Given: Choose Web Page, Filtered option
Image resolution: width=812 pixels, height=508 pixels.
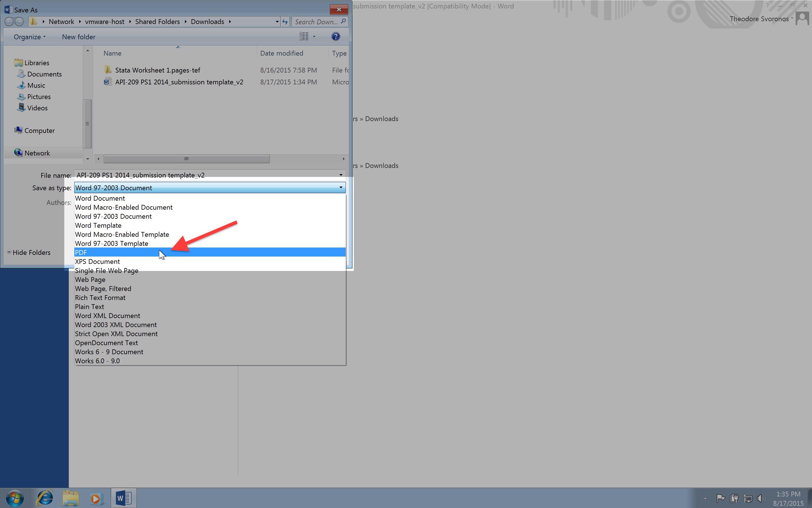Looking at the screenshot, I should 210,289.
